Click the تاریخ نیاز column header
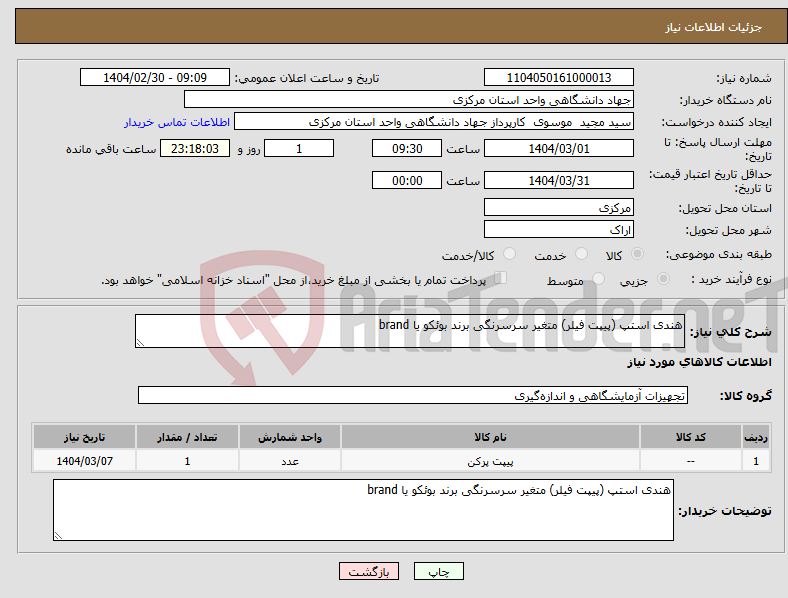The image size is (788, 598). [84, 437]
